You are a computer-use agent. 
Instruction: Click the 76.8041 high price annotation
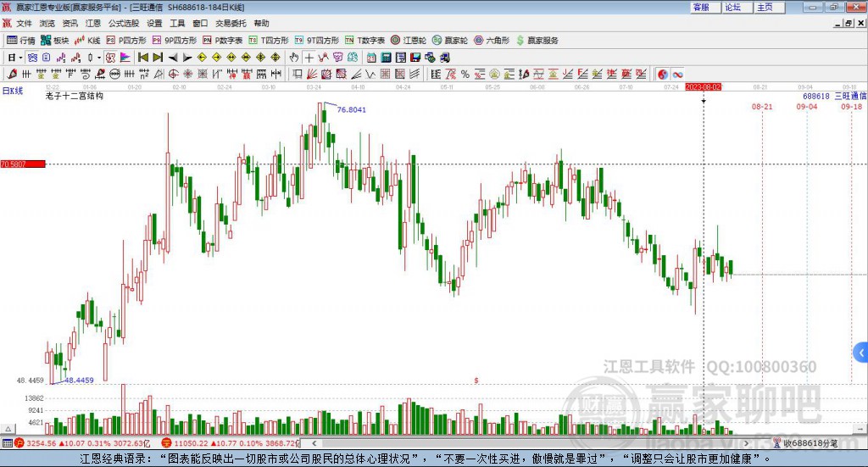click(352, 109)
